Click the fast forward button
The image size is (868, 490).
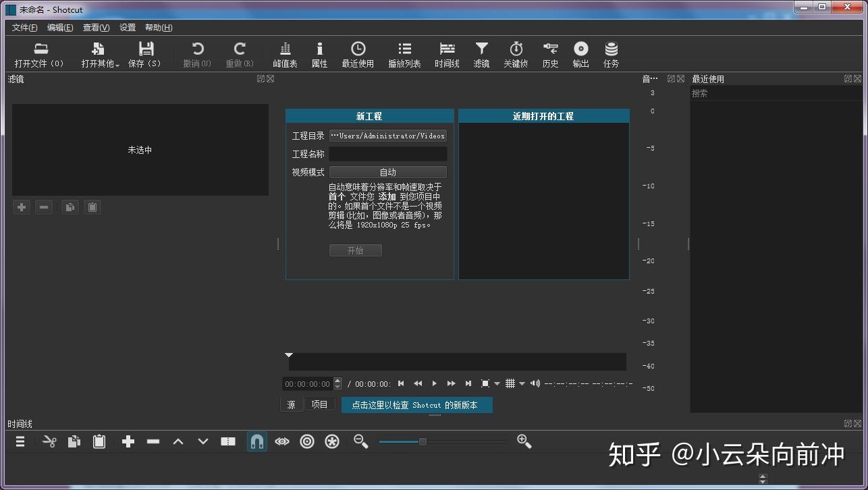click(x=451, y=383)
